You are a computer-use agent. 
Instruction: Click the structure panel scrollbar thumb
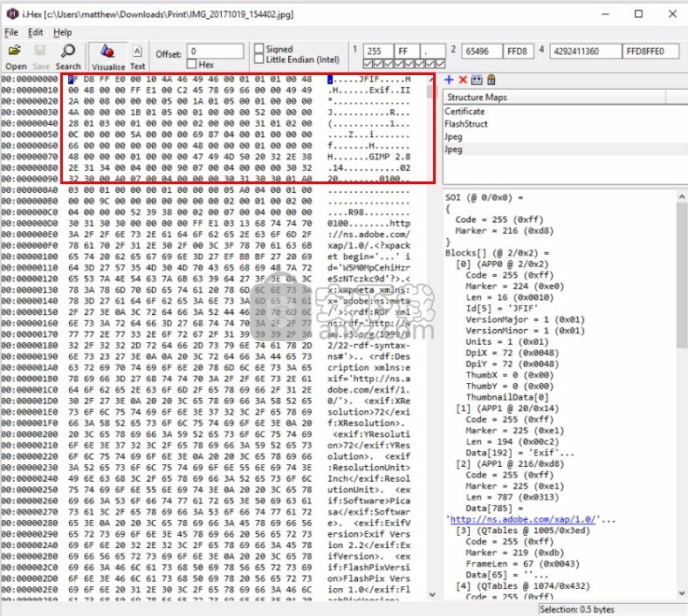[682, 275]
